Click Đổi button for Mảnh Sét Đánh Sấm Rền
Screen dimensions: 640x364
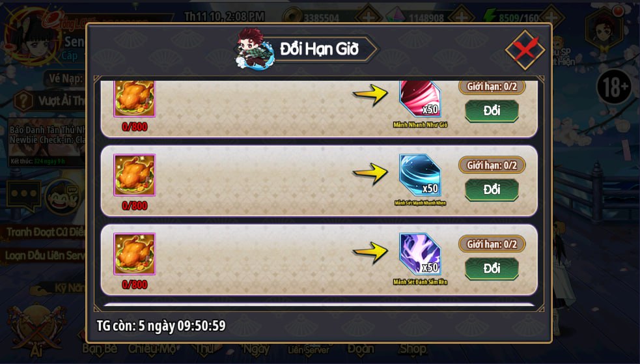pyautogui.click(x=492, y=268)
